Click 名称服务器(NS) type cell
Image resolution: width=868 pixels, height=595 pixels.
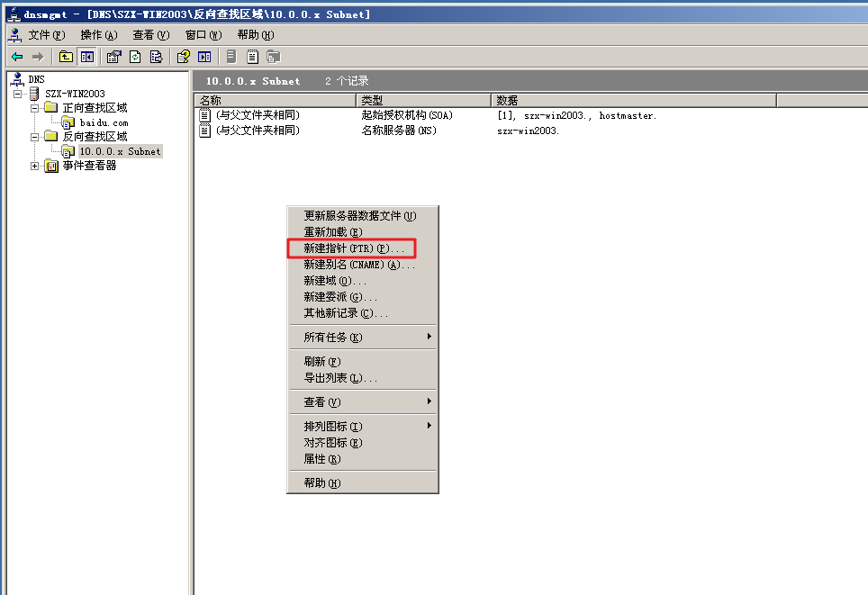click(399, 131)
